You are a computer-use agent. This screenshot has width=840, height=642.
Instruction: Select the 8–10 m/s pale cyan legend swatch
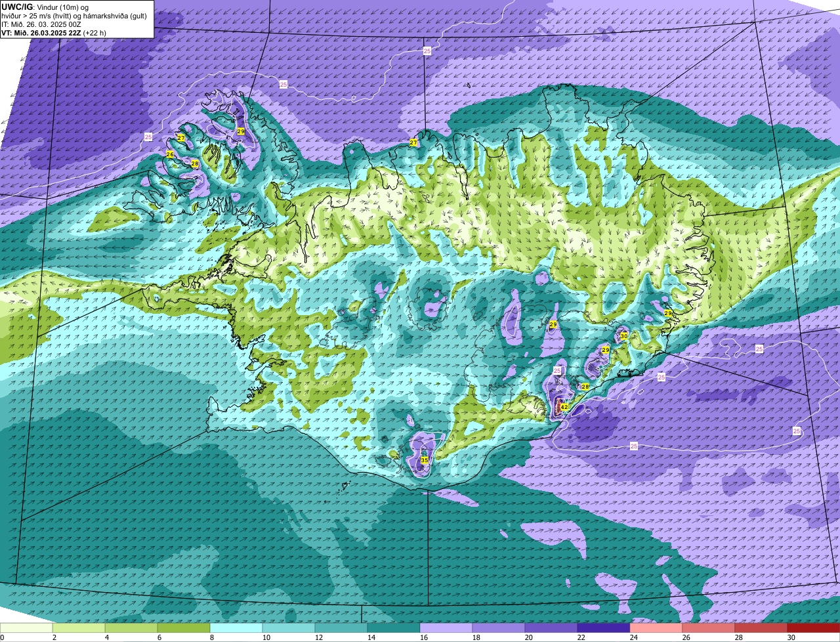click(x=236, y=628)
